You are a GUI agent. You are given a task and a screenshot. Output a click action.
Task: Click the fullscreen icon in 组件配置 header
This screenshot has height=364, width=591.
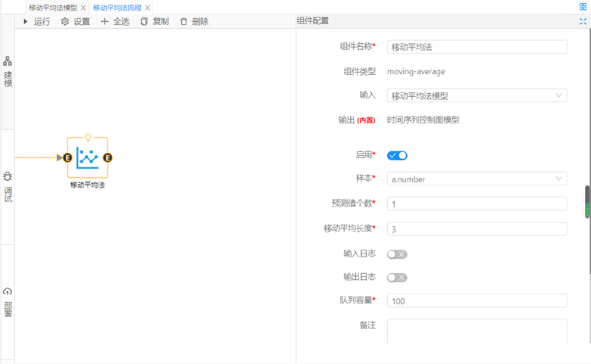[583, 22]
